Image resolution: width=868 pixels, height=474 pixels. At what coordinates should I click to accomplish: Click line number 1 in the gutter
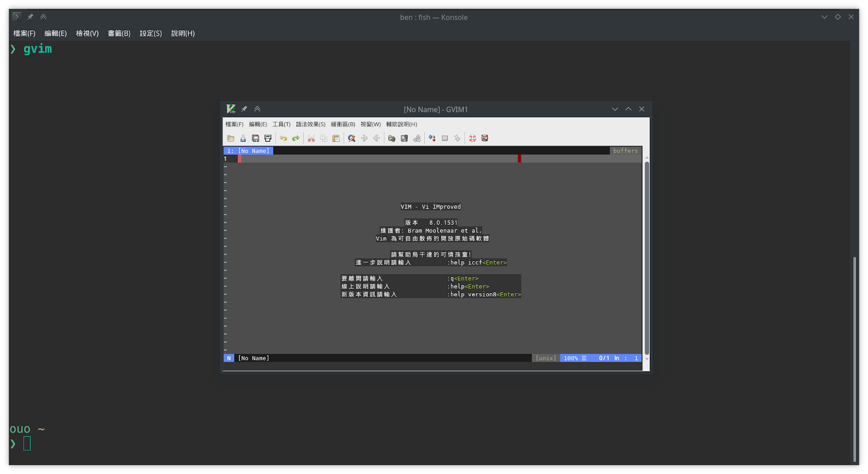[x=225, y=159]
